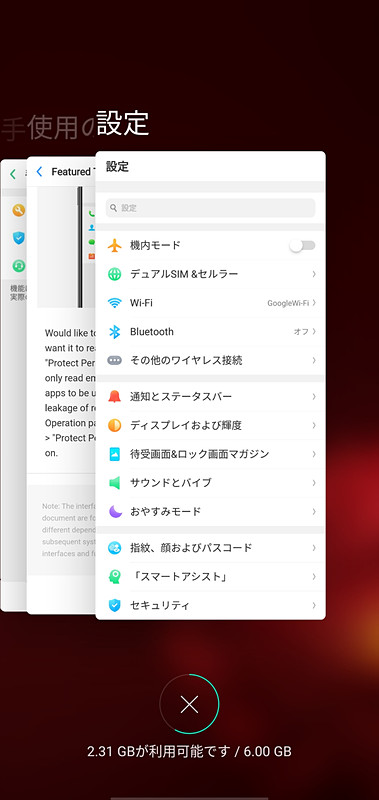The width and height of the screenshot is (379, 800).
Task: Tap the notification bell icon
Action: [115, 397]
